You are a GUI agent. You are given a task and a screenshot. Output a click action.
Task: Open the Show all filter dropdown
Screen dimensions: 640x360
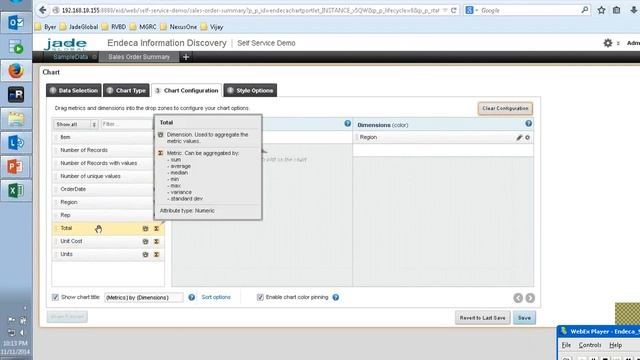coord(76,124)
